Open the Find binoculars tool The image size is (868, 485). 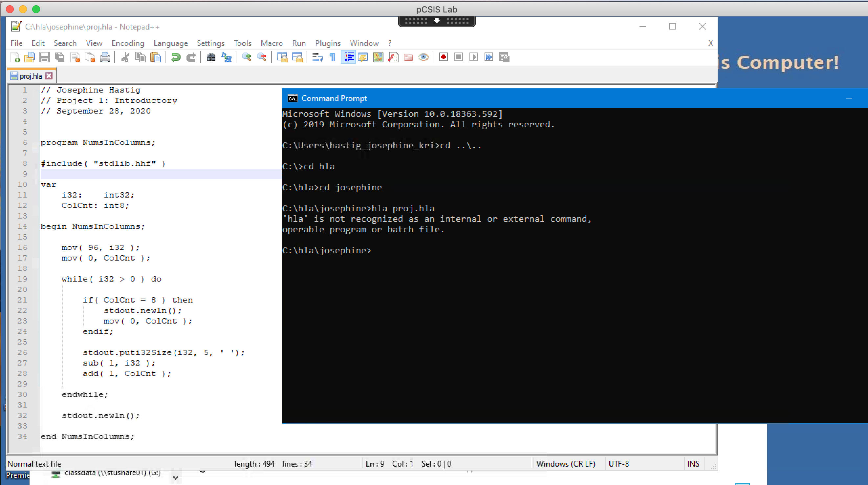coord(211,57)
